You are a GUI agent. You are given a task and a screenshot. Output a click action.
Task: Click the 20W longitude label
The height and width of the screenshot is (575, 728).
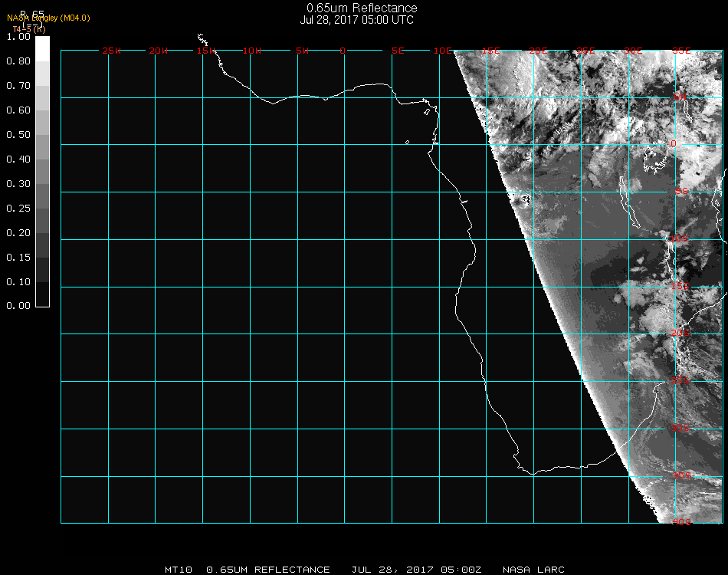[x=159, y=51]
